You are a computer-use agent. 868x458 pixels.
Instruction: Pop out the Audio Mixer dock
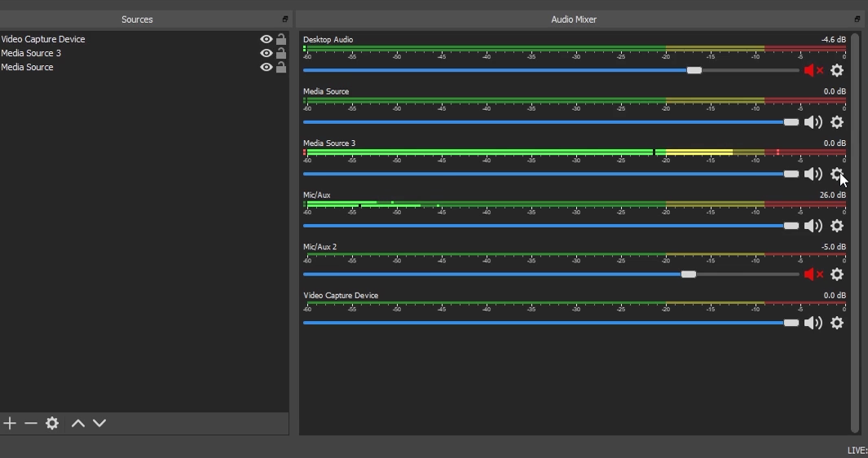857,20
